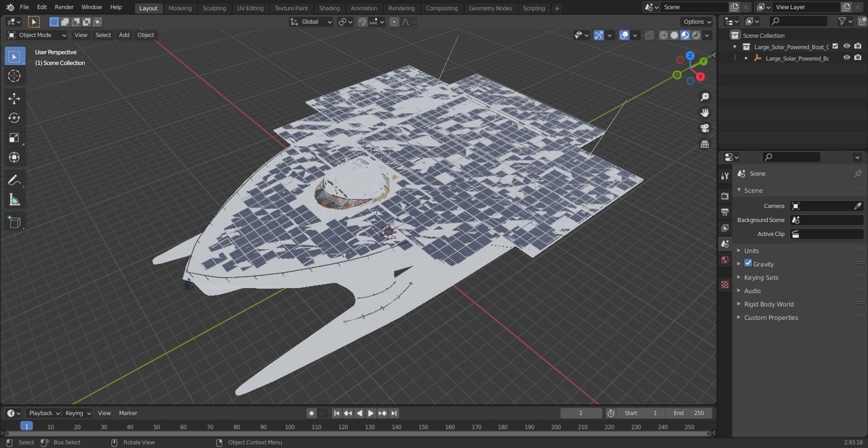868x448 pixels.
Task: Pin the Scene properties panel
Action: tap(858, 174)
